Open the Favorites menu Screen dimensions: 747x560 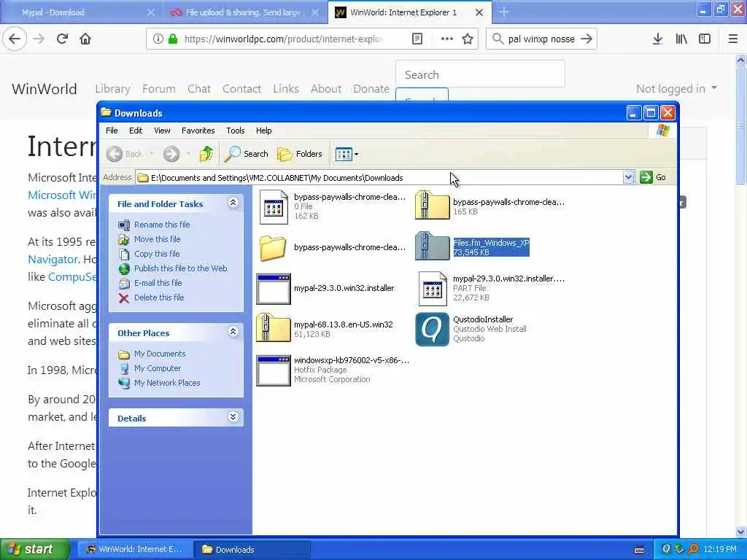tap(198, 131)
